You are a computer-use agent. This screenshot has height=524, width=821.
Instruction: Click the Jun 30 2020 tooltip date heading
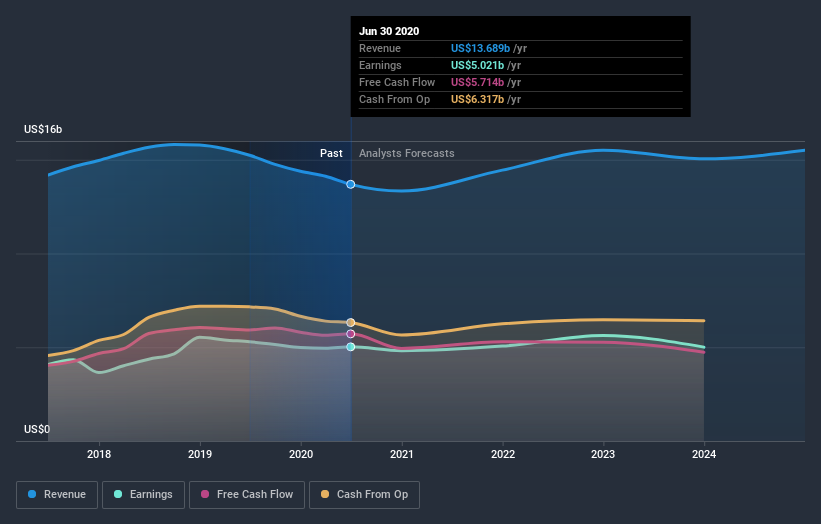(389, 31)
